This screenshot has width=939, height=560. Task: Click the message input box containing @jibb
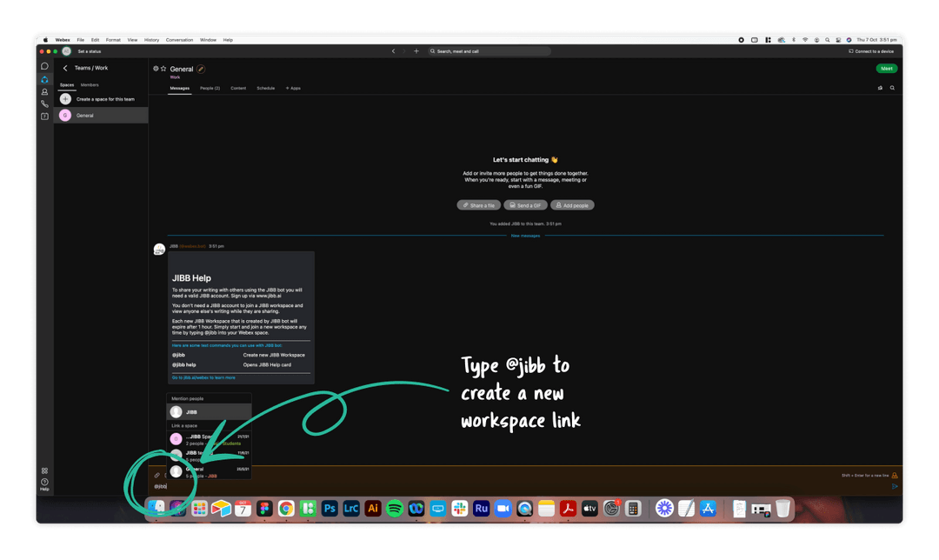click(x=521, y=486)
